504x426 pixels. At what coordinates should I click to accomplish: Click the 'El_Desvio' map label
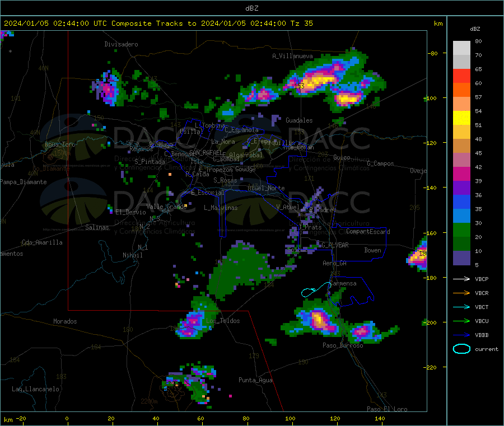tap(130, 212)
